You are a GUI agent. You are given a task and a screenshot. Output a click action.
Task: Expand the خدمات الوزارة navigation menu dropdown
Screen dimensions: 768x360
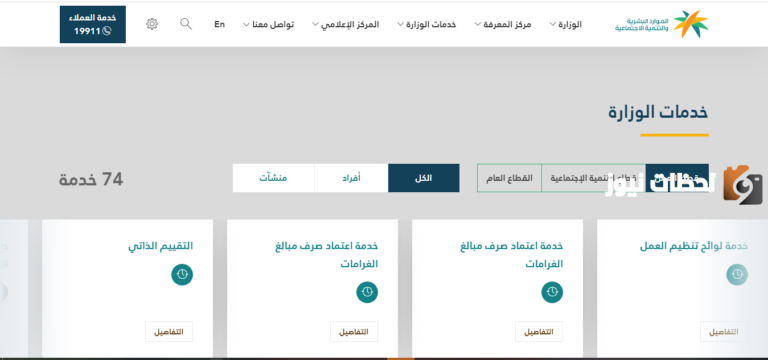(427, 24)
